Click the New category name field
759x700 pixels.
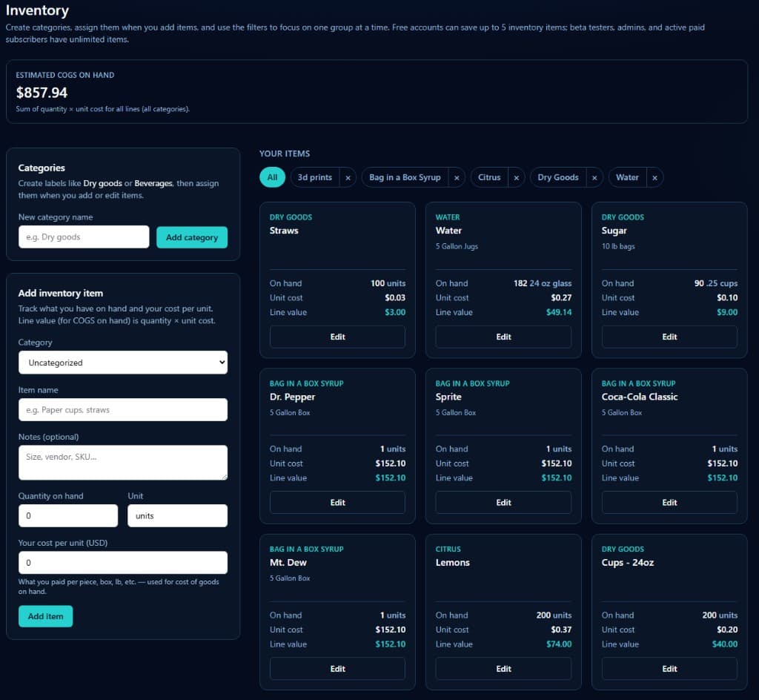tap(83, 237)
